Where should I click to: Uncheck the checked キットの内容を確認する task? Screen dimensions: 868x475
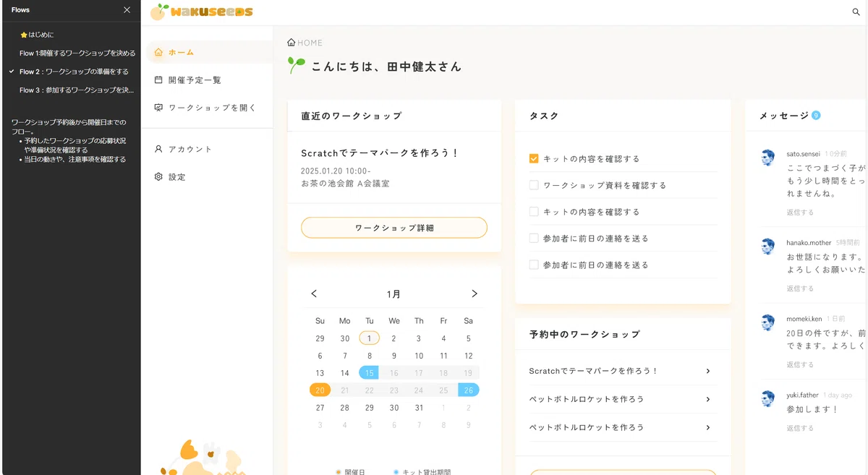click(534, 158)
